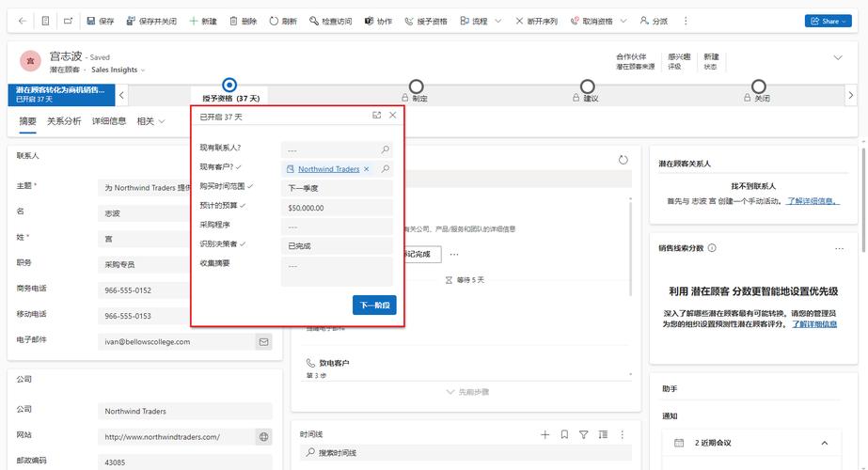Search in the 现有联系人 lookup icon
This screenshot has width=868, height=470.
point(386,149)
